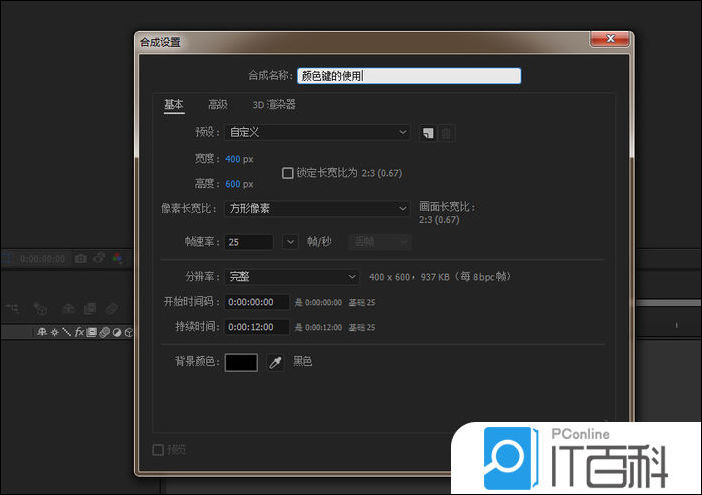Viewport: 702px width, 495px height.
Task: Select the background color eyedropper
Action: pyautogui.click(x=275, y=362)
